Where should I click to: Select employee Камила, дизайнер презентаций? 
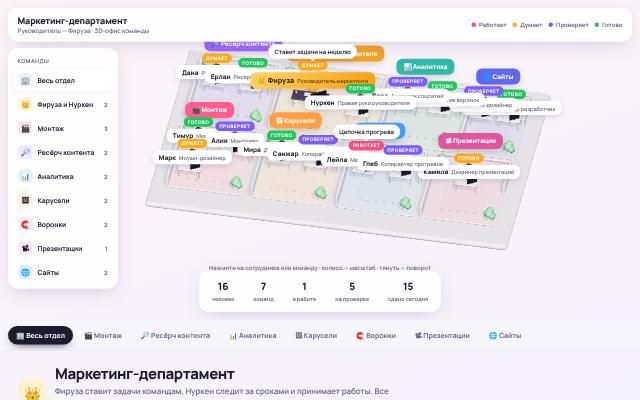[469, 172]
